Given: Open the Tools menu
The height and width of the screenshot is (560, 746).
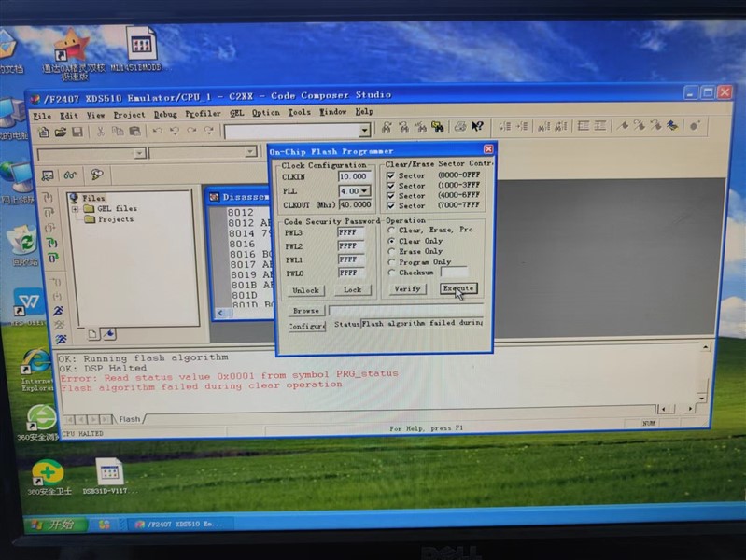Looking at the screenshot, I should click(x=299, y=112).
